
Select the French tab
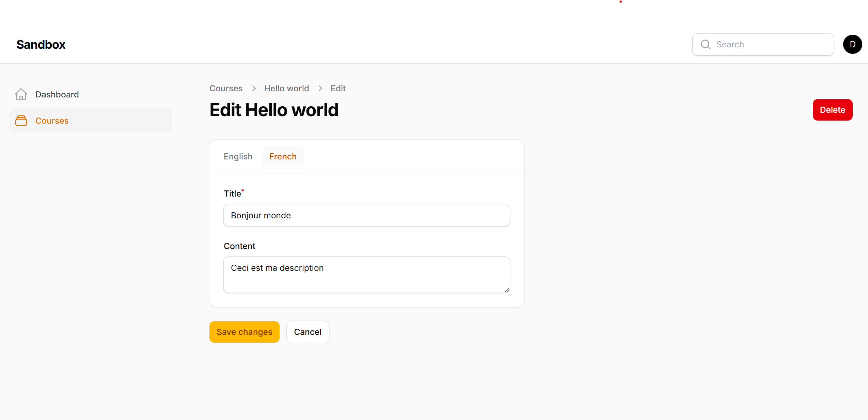point(283,157)
